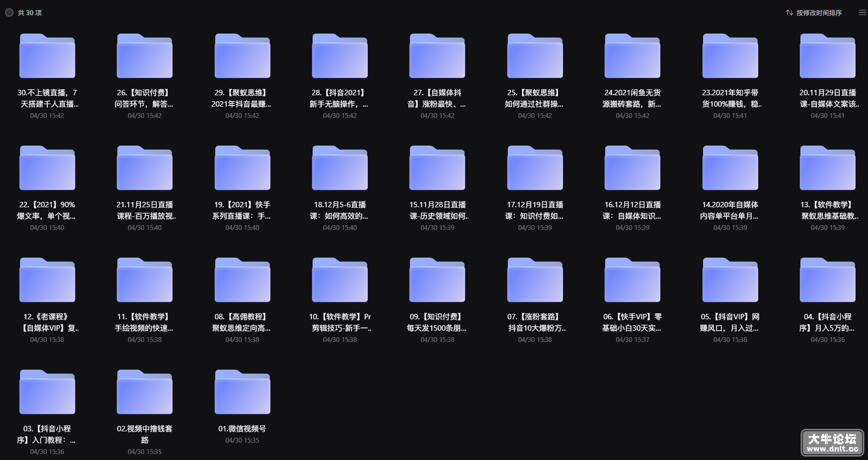Image resolution: width=868 pixels, height=460 pixels.
Task: Open folder 07.【涨粉套路】抖音10大
Action: tap(535, 280)
